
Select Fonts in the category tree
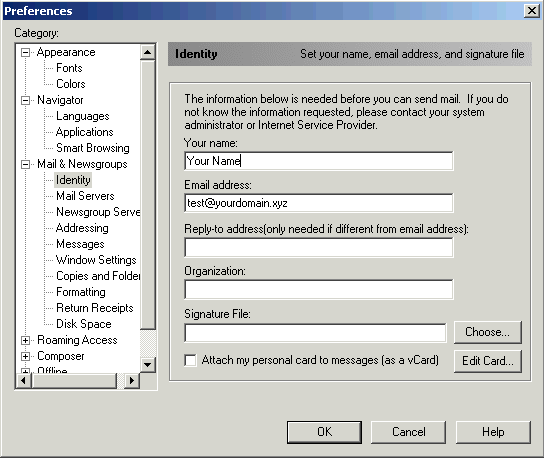(x=69, y=68)
